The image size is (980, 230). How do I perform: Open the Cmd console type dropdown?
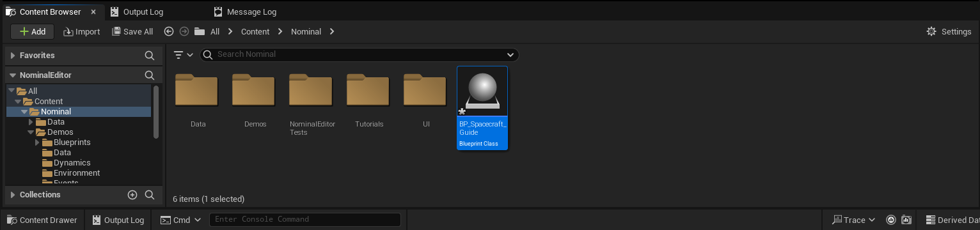(181, 220)
